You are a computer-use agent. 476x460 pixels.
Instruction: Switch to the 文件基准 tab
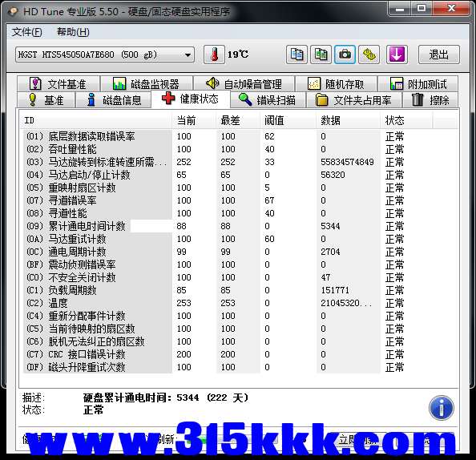pos(58,84)
